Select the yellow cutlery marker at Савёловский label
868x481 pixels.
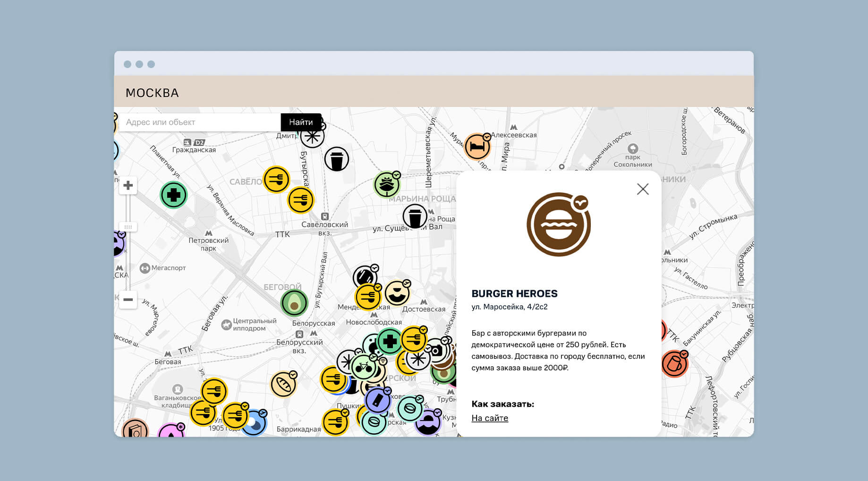pyautogui.click(x=276, y=180)
